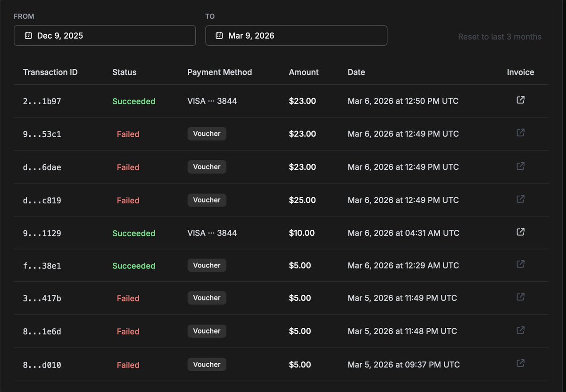566x392 pixels.
Task: Click the Transaction ID column header
Action: (50, 72)
